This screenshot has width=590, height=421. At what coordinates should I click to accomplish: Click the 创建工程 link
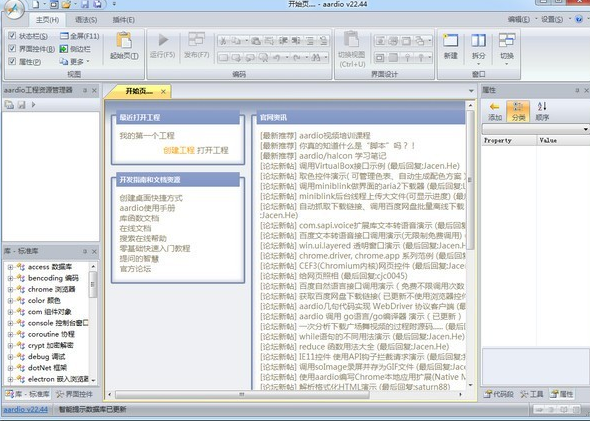[179, 150]
